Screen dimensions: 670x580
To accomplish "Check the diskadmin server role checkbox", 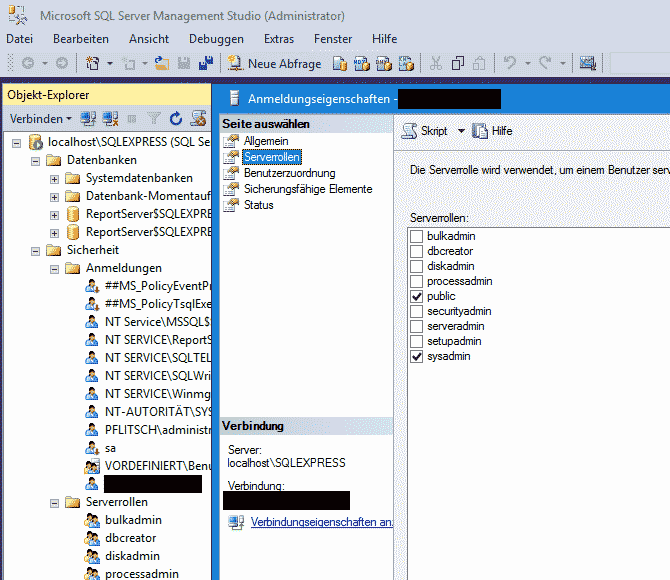I will 417,266.
